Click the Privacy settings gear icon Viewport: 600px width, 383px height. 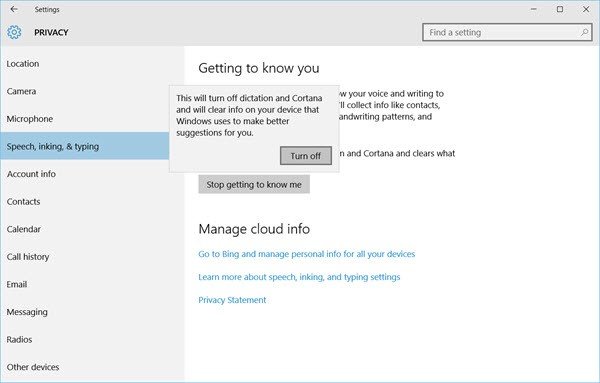14,33
